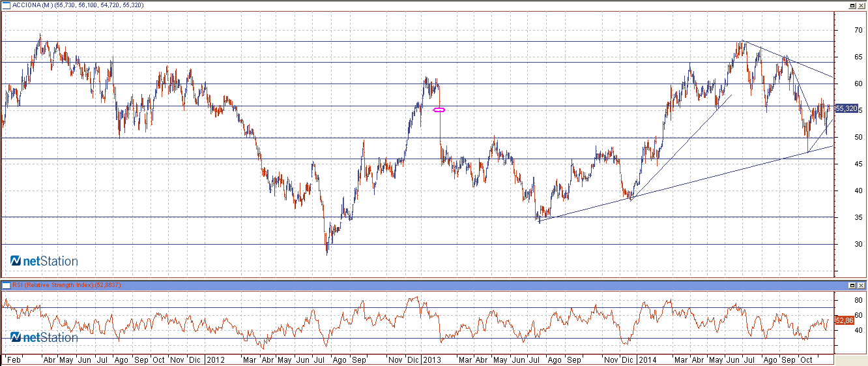
Task: Click the 2012 year label on time axis
Action: [x=216, y=359]
